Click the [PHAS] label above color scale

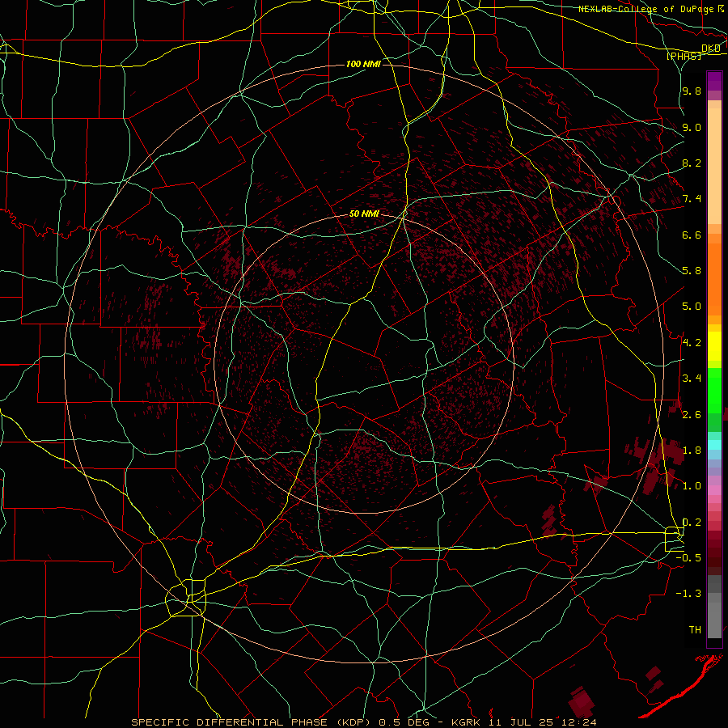point(684,56)
